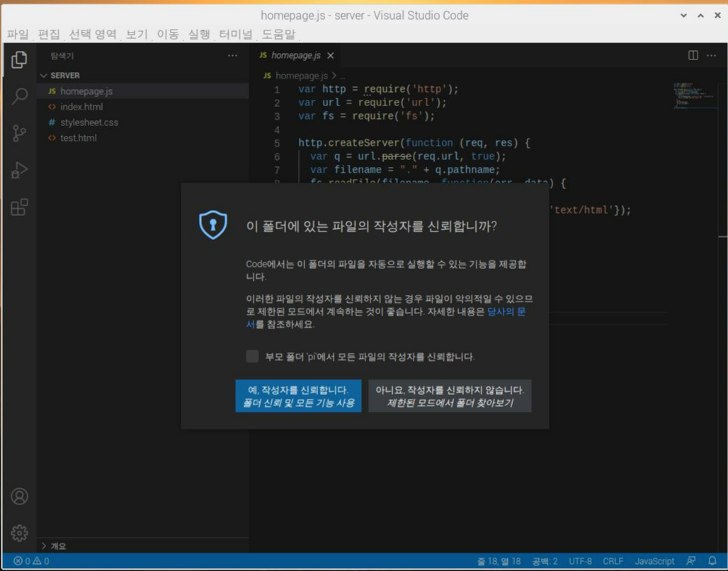Open the Manage gear icon

(19, 533)
